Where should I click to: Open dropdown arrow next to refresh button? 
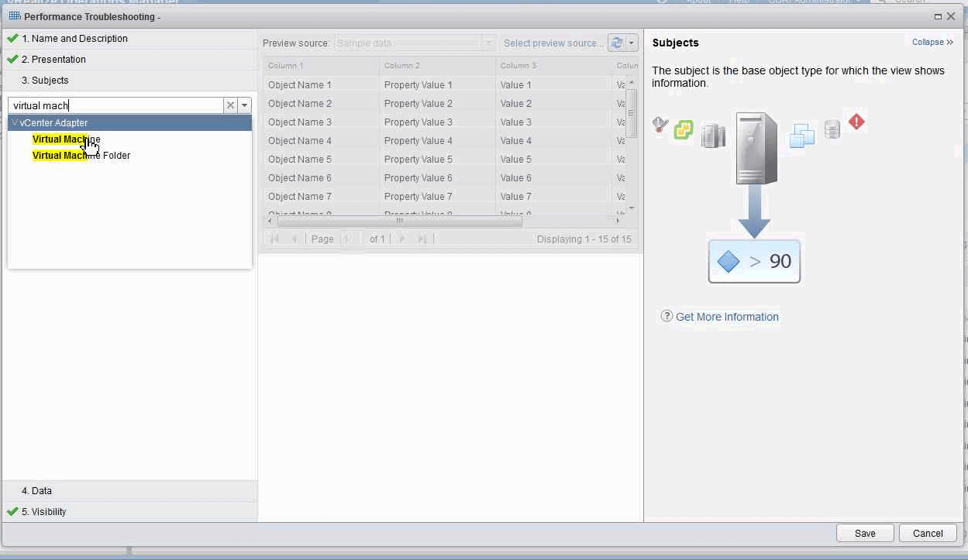[x=632, y=43]
